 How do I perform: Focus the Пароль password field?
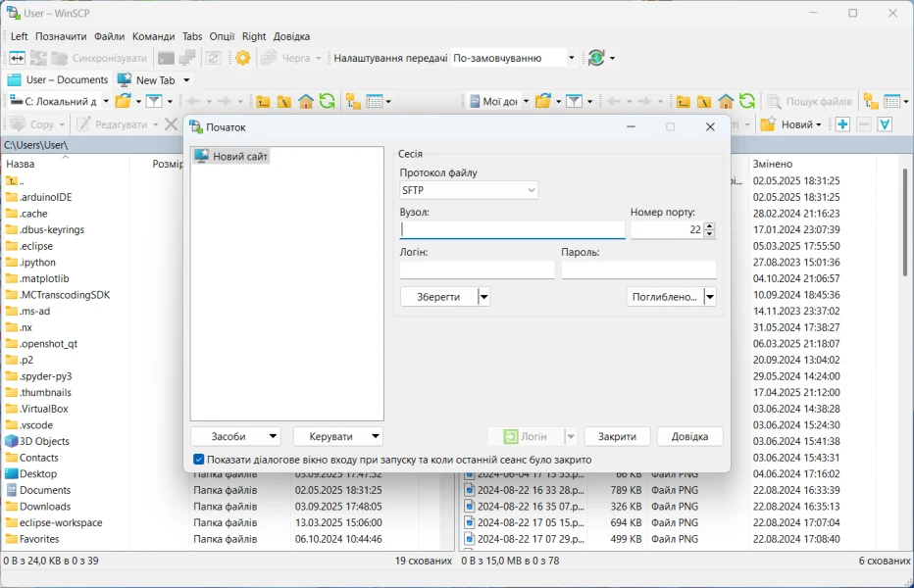click(638, 269)
